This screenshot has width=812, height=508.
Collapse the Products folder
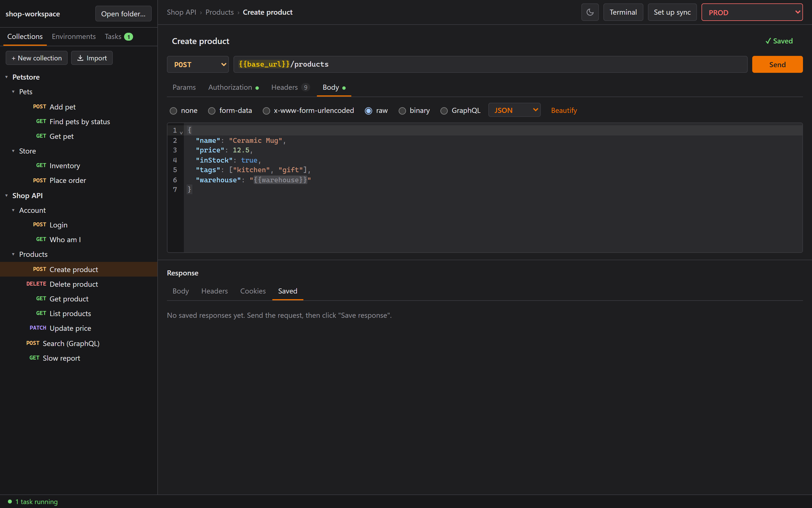[13, 254]
